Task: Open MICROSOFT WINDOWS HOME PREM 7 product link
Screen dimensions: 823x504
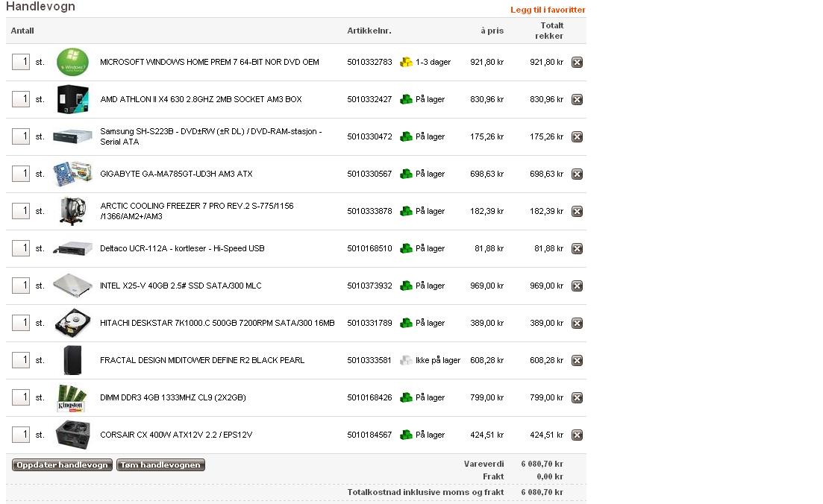Action: pos(210,62)
